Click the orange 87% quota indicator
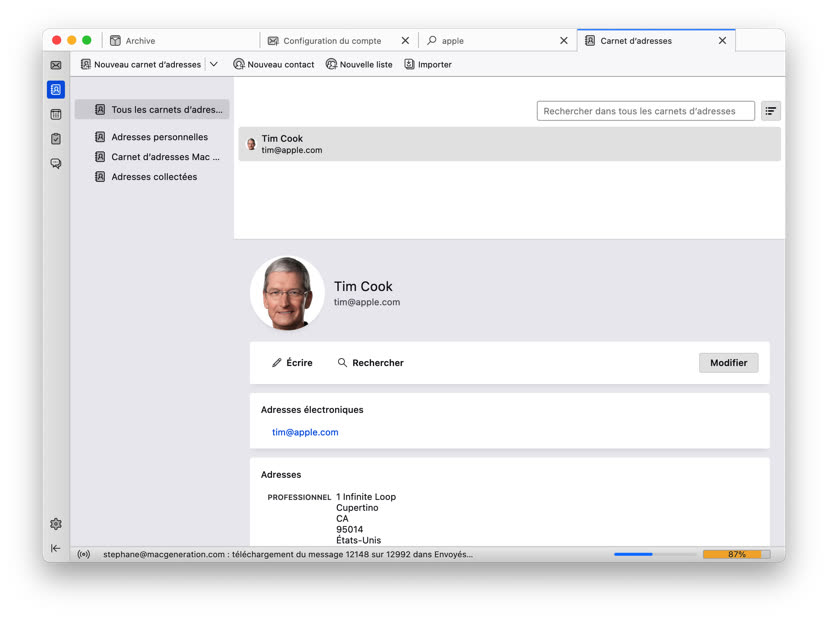828x618 pixels. tap(736, 554)
